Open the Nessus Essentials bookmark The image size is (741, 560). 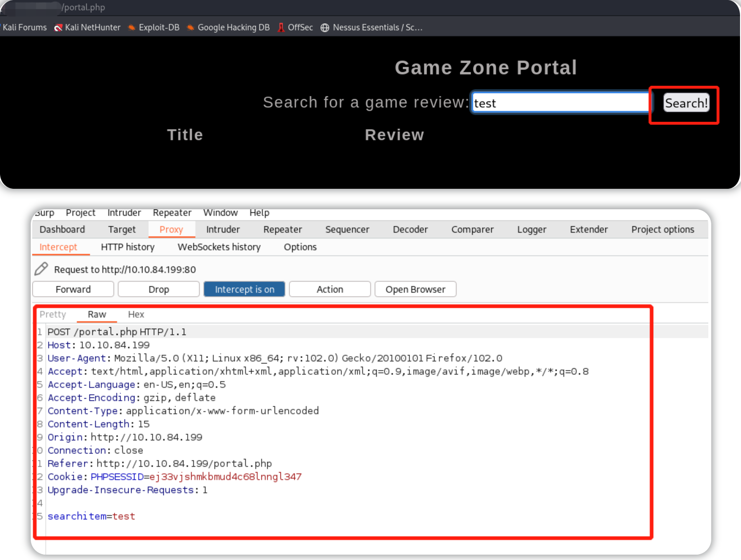pyautogui.click(x=372, y=27)
